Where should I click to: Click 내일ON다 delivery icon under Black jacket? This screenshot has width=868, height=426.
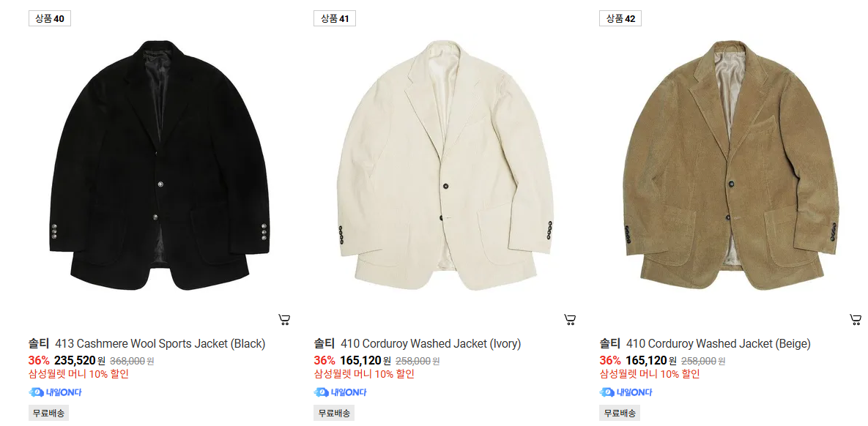pos(55,392)
